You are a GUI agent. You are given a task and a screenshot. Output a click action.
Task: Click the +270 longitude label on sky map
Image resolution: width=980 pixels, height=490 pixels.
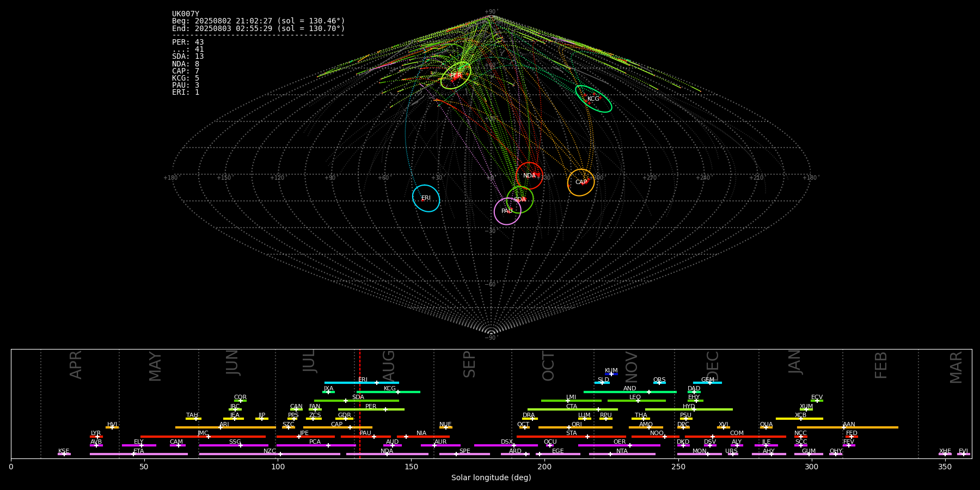(650, 178)
